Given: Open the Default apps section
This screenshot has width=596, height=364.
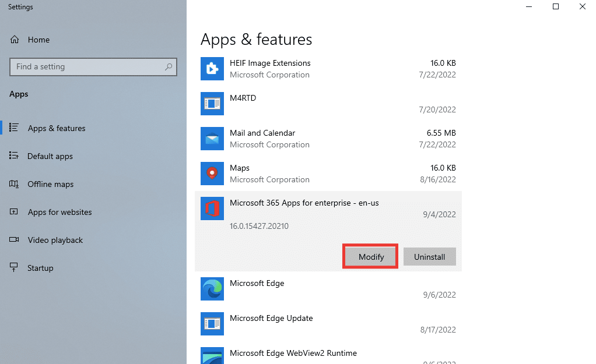Looking at the screenshot, I should tap(50, 156).
